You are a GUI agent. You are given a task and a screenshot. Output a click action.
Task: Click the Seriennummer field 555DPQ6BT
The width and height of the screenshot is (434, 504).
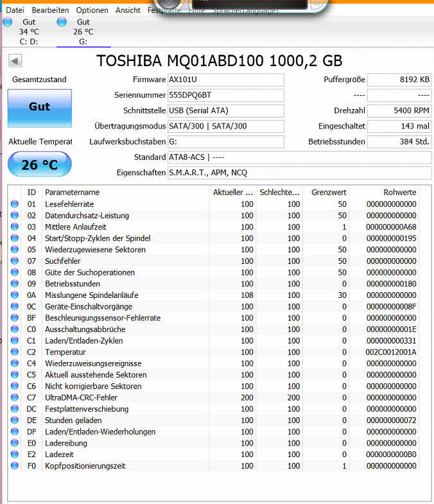click(x=226, y=95)
